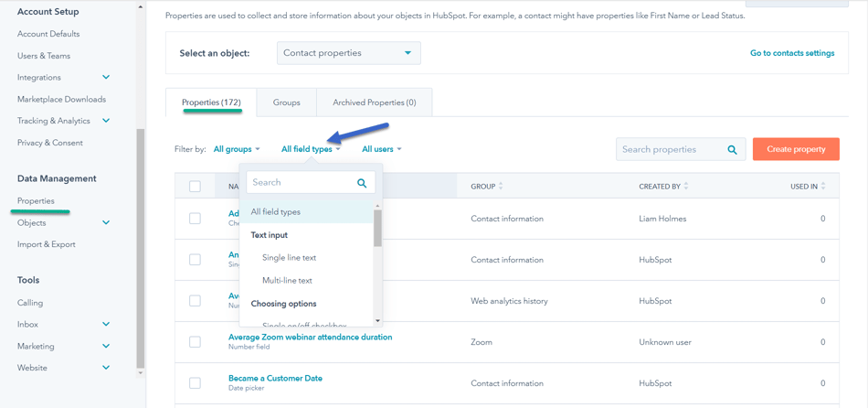The height and width of the screenshot is (408, 868).
Task: Switch to the Groups tab
Action: click(x=286, y=102)
